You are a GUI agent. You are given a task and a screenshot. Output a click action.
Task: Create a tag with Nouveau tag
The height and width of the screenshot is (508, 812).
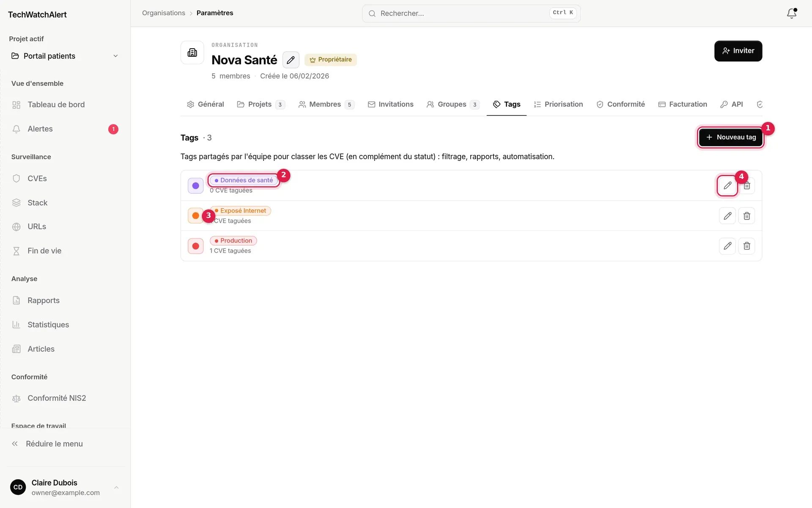(731, 137)
